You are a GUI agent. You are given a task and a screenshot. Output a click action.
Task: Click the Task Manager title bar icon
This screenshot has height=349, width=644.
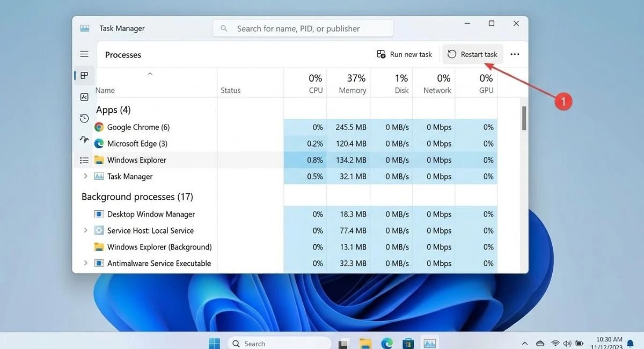point(85,28)
